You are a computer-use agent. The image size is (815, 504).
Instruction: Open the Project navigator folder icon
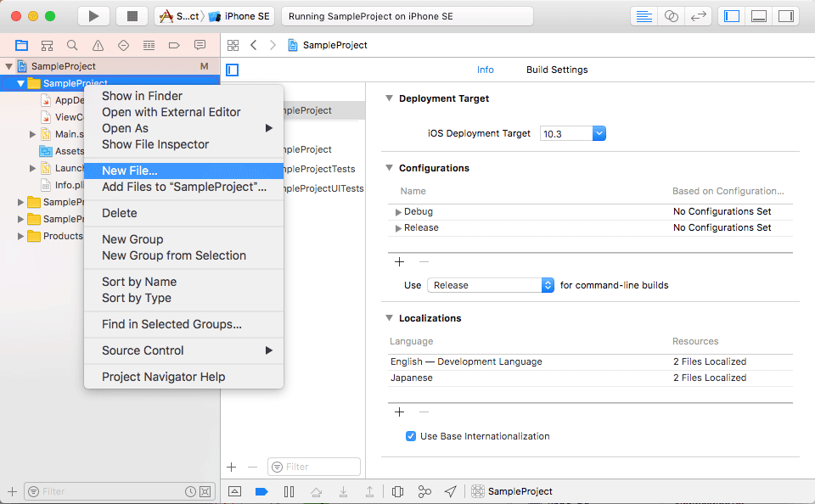pos(21,45)
